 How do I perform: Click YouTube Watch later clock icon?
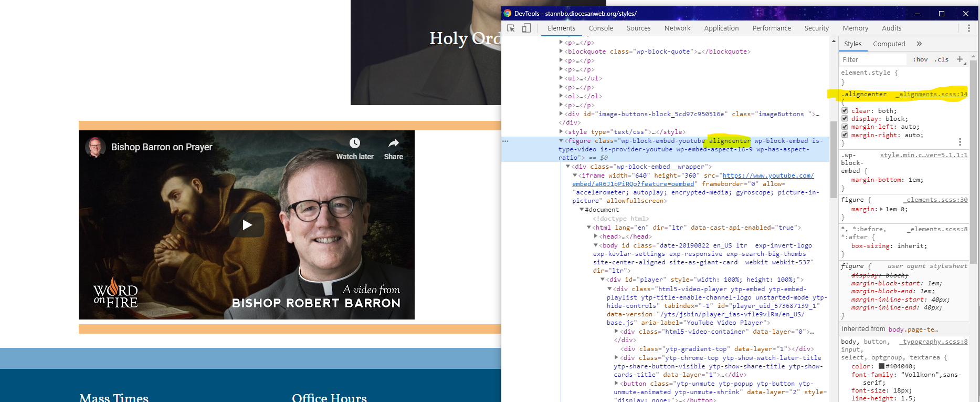click(355, 143)
